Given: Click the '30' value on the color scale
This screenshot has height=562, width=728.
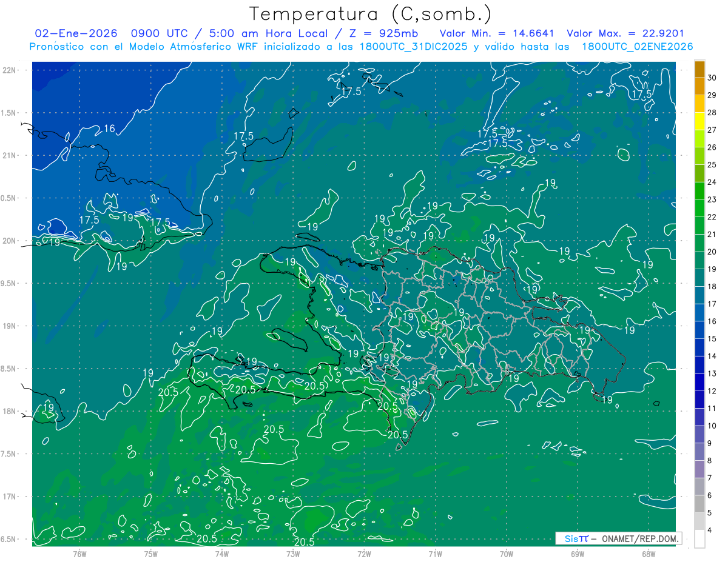Looking at the screenshot, I should pyautogui.click(x=712, y=78).
